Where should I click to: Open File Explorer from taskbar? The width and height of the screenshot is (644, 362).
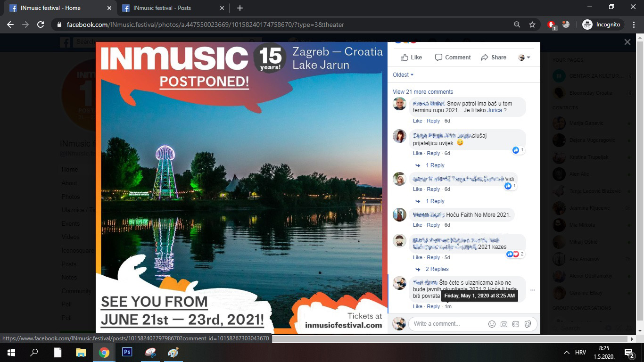point(81,353)
